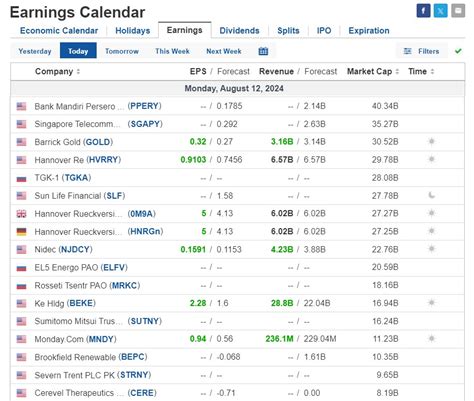Open the calendar date picker icon

263,51
